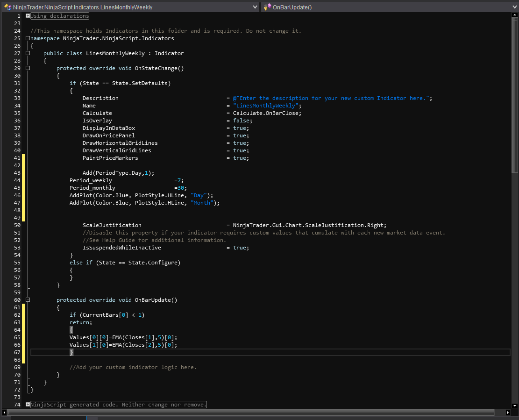
Task: Collapse the LinesMonthlyWeekly class block
Action: click(x=28, y=53)
